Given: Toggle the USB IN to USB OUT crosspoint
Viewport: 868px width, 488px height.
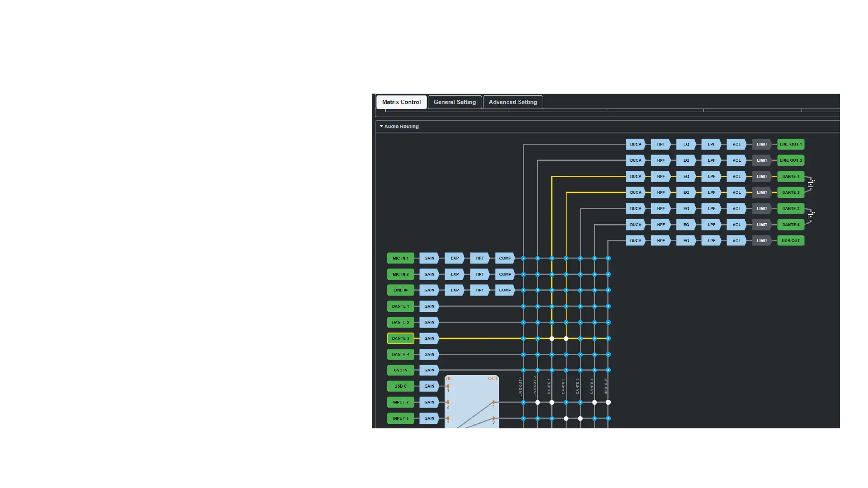Looking at the screenshot, I should tap(608, 370).
